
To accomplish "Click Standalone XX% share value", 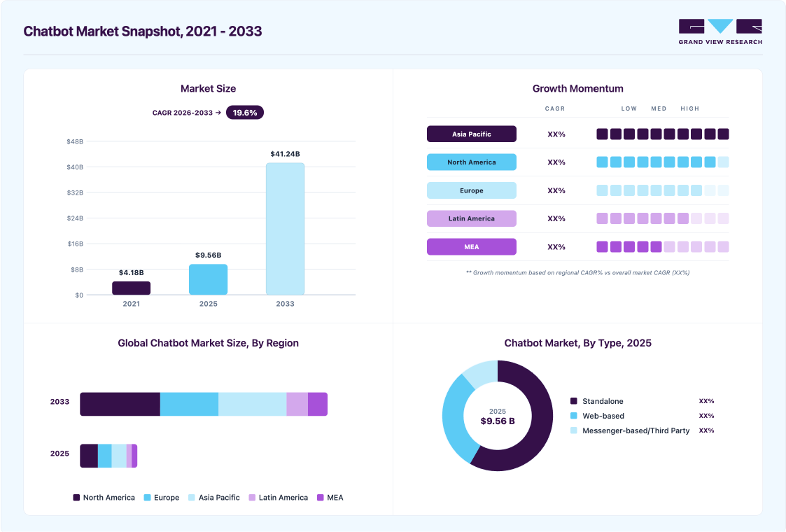I will (706, 401).
